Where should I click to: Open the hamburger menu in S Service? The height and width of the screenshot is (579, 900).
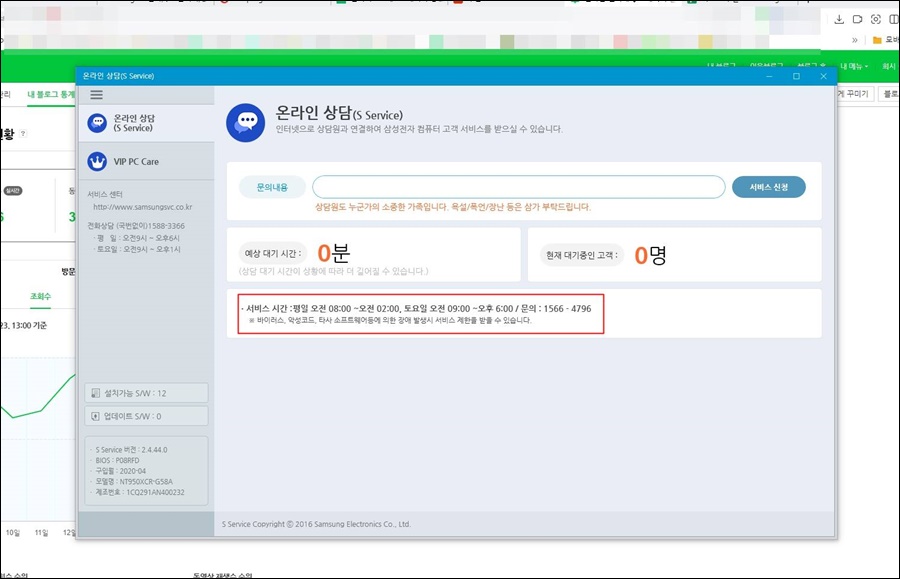(96, 95)
